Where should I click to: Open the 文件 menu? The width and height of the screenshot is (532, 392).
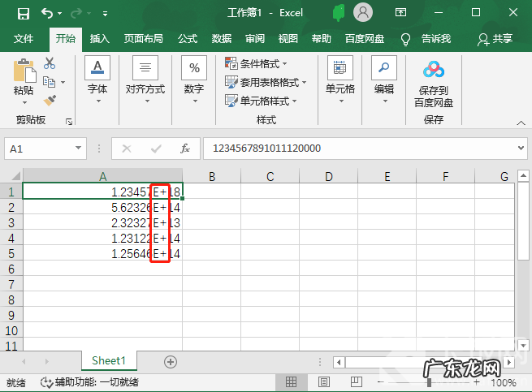24,39
